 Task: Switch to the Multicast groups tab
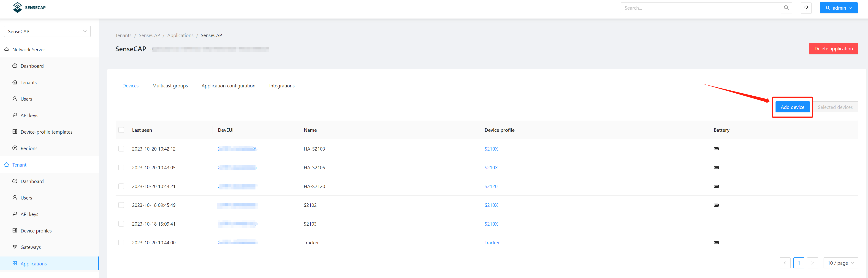coord(170,86)
